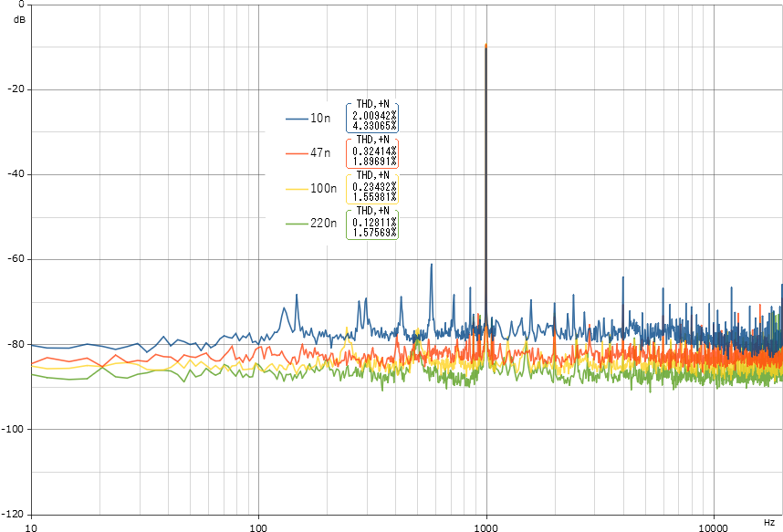The height and width of the screenshot is (532, 783).
Task: Select the 47n legend label
Action: tap(320, 153)
